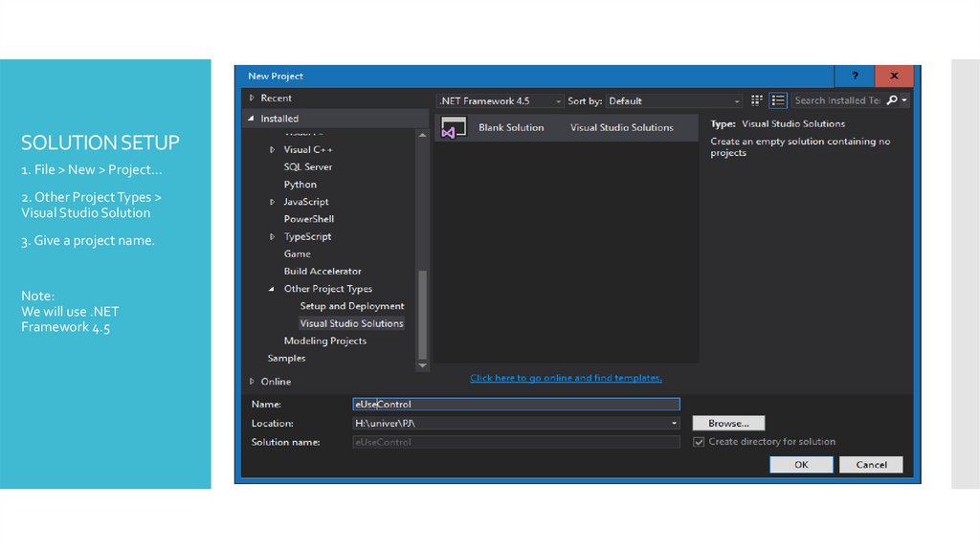Image resolution: width=980 pixels, height=549 pixels.
Task: Expand the Visual C++ node
Action: [x=272, y=149]
